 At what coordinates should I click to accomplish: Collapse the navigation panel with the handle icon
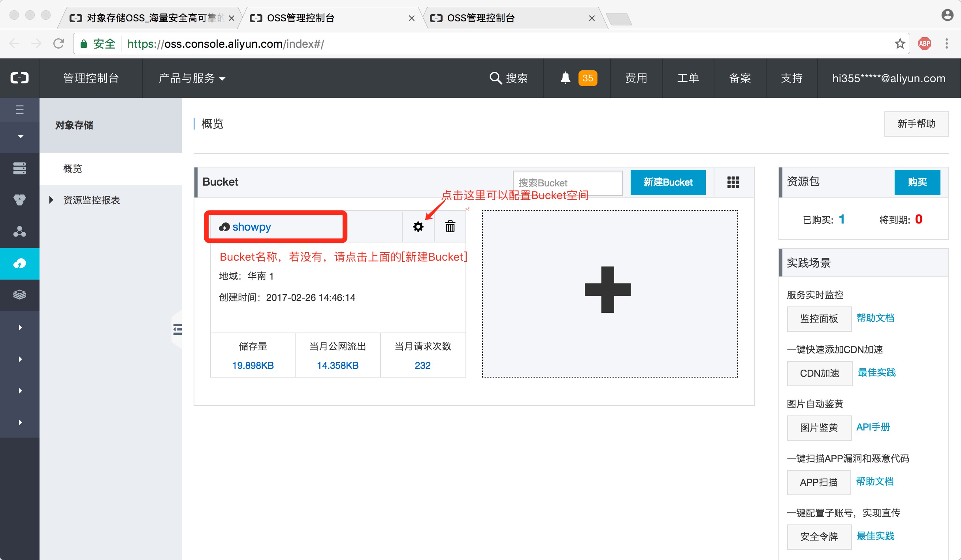click(x=177, y=329)
